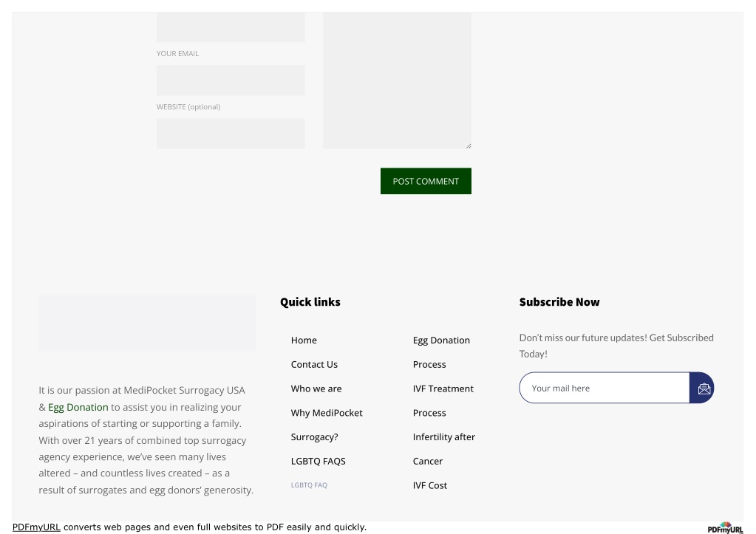Focus the 'Your mail here' subscribe field
This screenshot has height=534, width=756.
point(605,388)
